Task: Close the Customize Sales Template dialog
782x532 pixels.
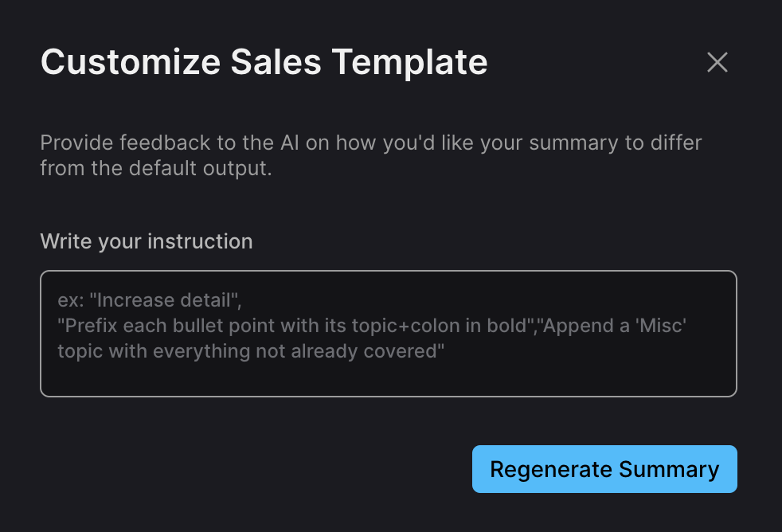Action: [x=717, y=62]
